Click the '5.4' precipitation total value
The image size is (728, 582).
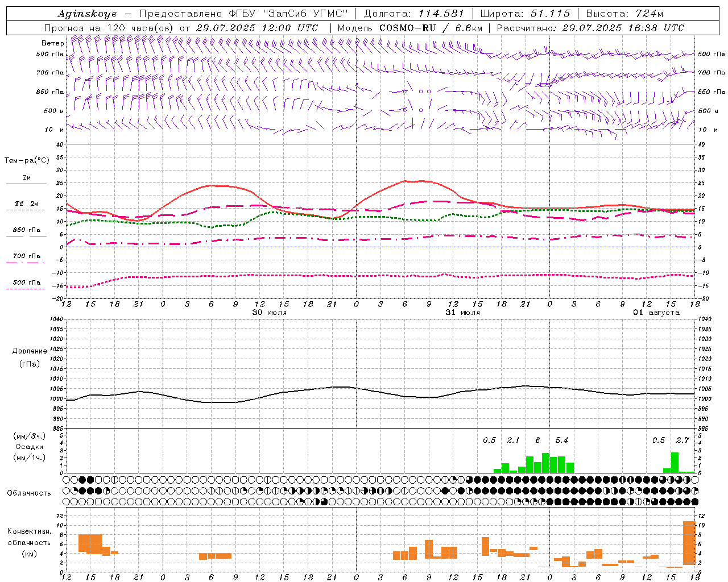click(561, 440)
